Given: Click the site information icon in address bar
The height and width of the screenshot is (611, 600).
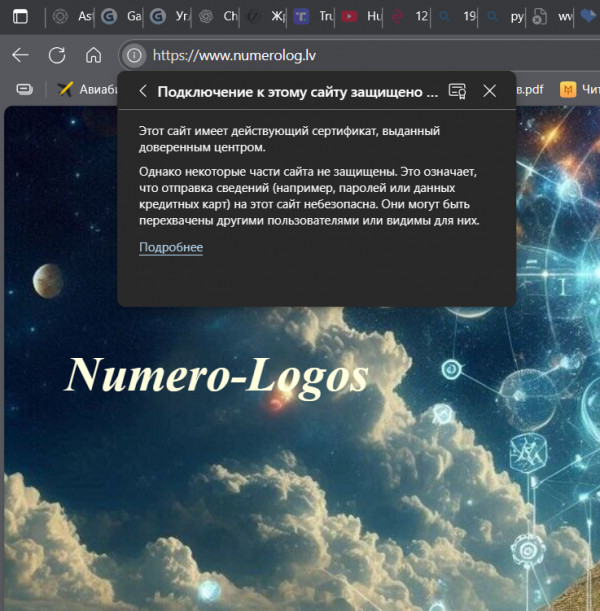Looking at the screenshot, I should coord(134,55).
